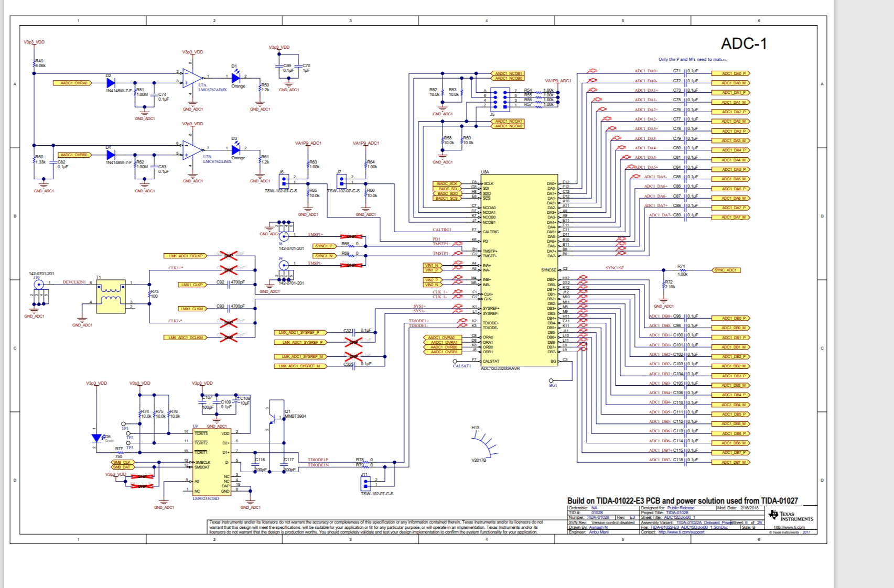The height and width of the screenshot is (588, 894).
Task: Click the AADC1_OVRA0 net port label
Action: pyautogui.click(x=72, y=83)
